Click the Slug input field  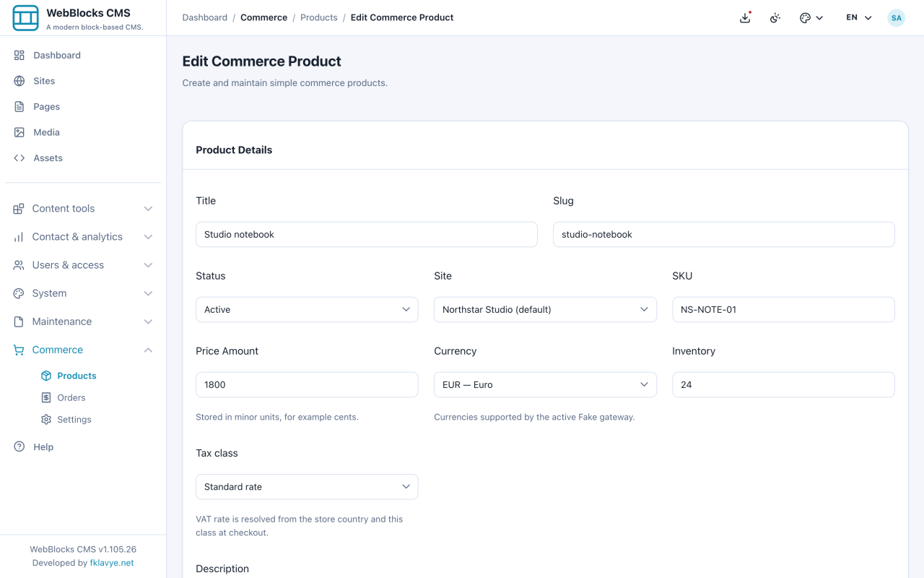(x=724, y=234)
